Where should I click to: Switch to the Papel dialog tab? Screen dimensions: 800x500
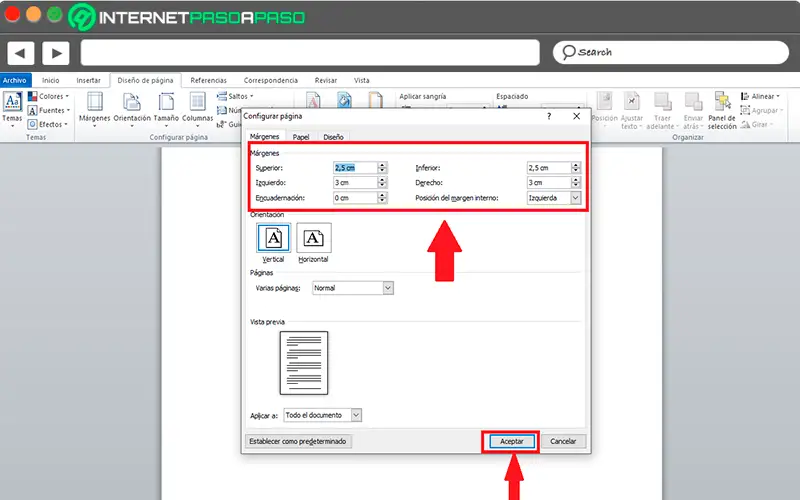point(301,137)
